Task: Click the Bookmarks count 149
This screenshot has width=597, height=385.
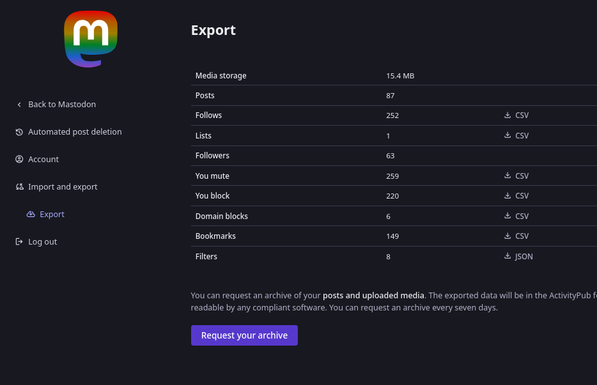Action: [393, 236]
